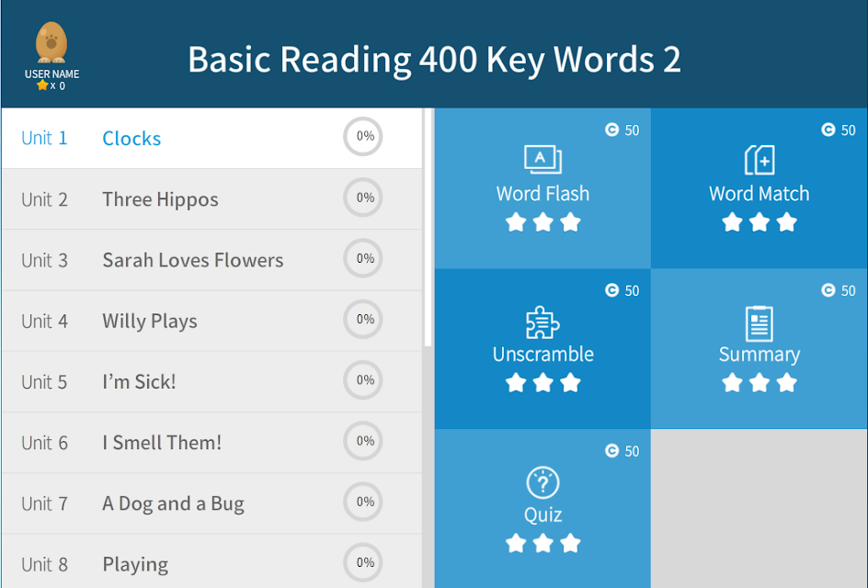Select Unit 2 Three Hippos

click(211, 199)
